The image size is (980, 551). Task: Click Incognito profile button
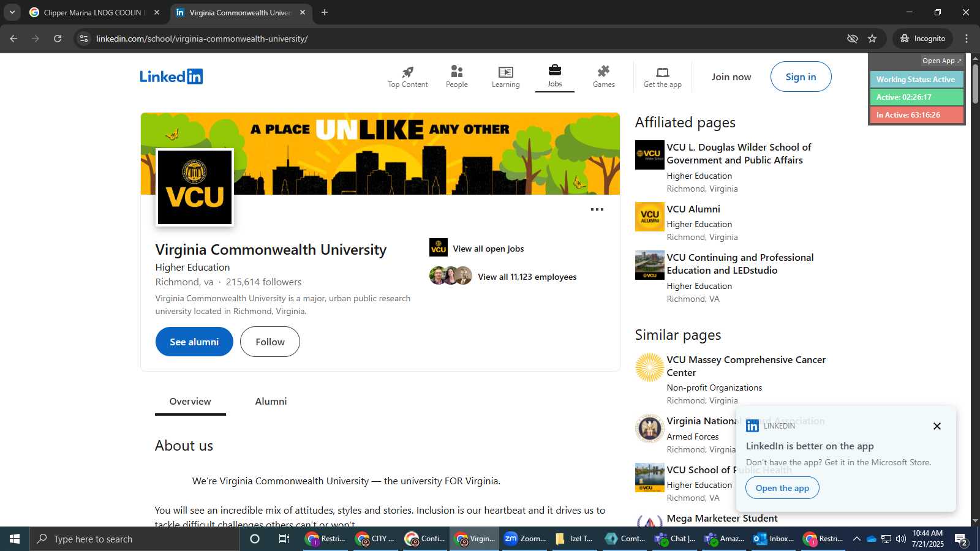point(922,39)
